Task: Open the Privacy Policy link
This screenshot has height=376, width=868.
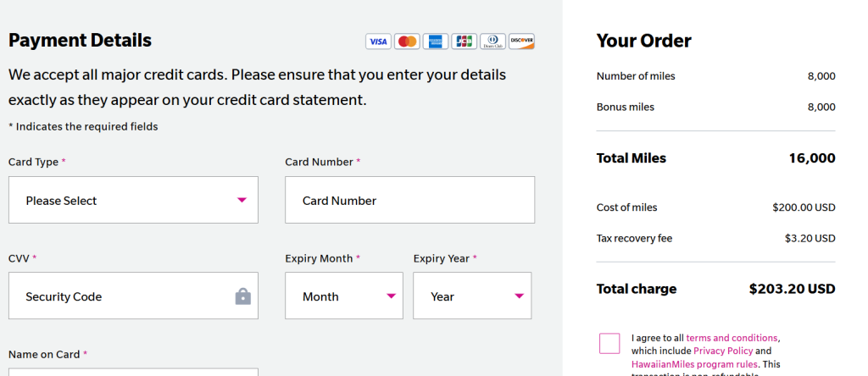Action: click(x=722, y=351)
